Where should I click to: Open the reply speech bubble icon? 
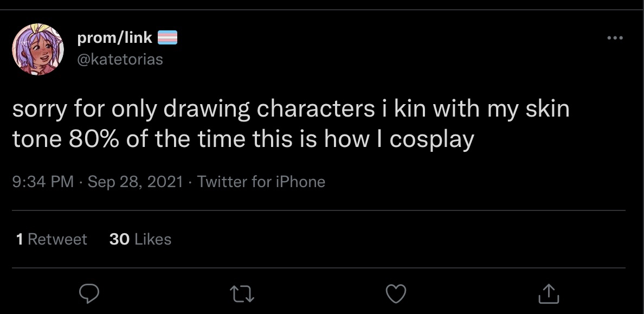coord(89,293)
